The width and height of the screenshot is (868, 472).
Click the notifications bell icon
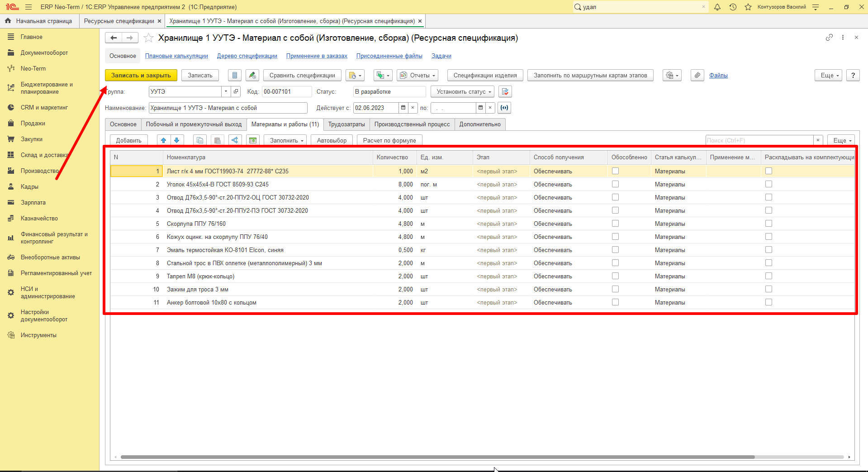pos(717,7)
